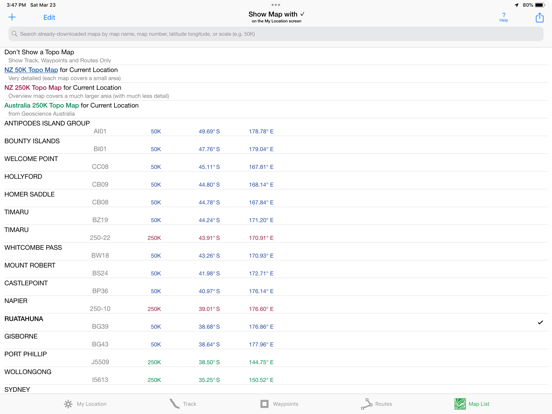The image size is (552, 414).
Task: Tap the plus icon to add a map
Action: click(12, 17)
